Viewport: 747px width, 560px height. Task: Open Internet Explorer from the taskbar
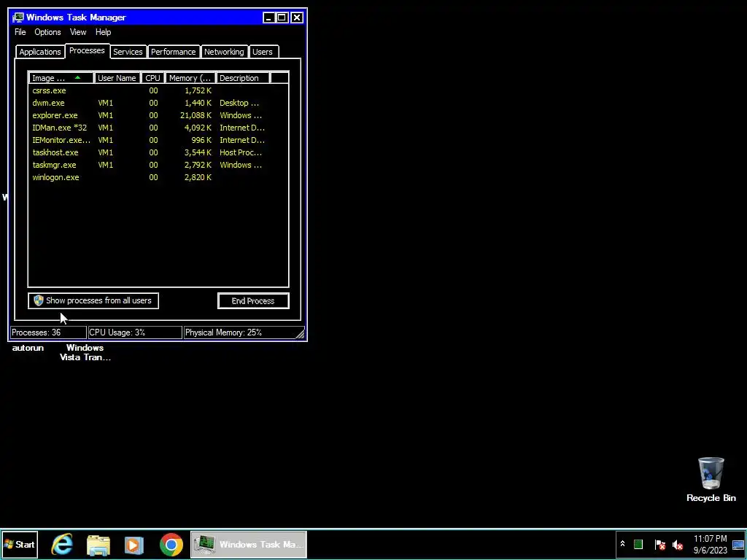point(62,544)
